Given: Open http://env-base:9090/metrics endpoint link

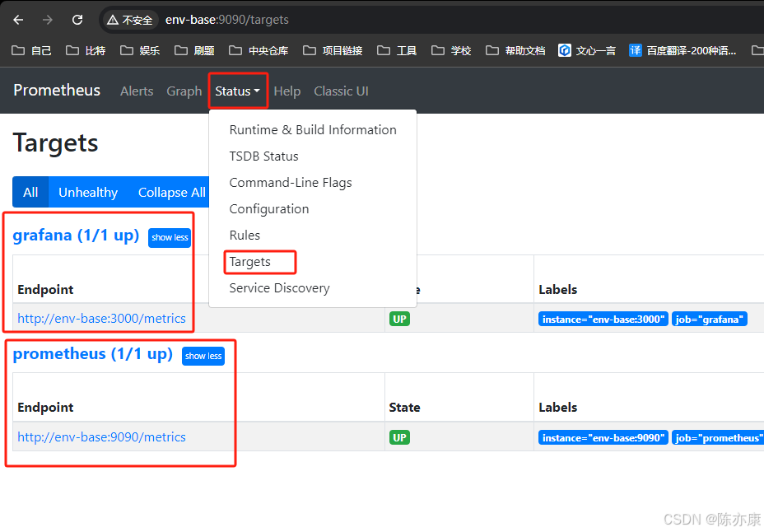Looking at the screenshot, I should tap(101, 437).
